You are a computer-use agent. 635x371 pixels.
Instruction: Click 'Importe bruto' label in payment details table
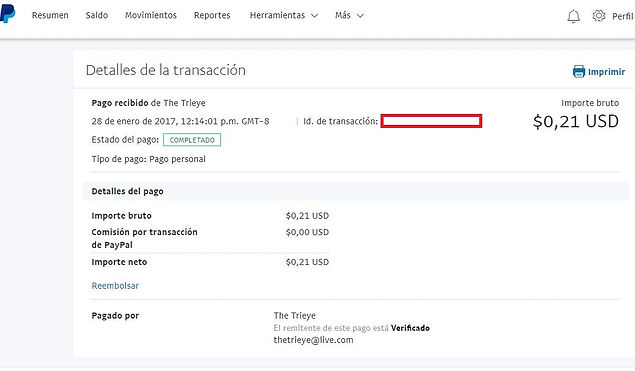click(x=121, y=215)
